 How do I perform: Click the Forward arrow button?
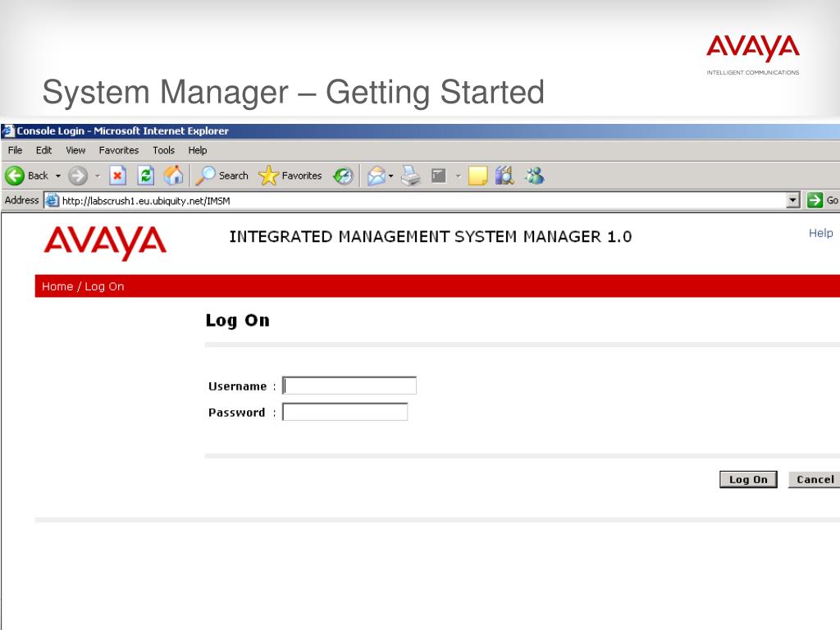(x=78, y=176)
